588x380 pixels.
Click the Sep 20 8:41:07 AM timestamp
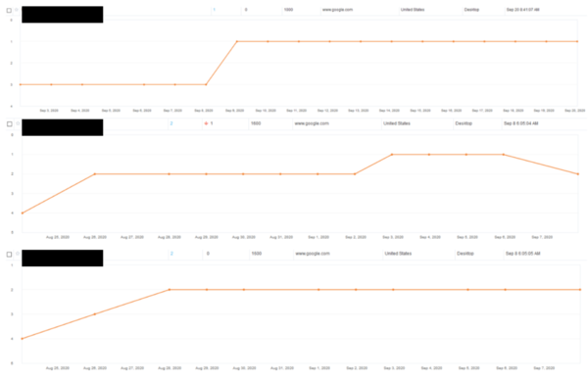coord(522,10)
